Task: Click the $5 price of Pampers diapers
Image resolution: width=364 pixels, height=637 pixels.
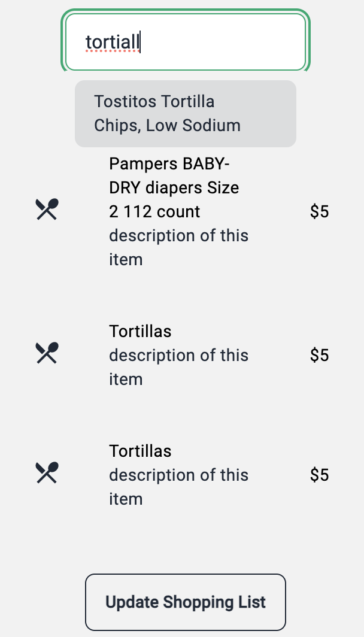Action: [319, 212]
